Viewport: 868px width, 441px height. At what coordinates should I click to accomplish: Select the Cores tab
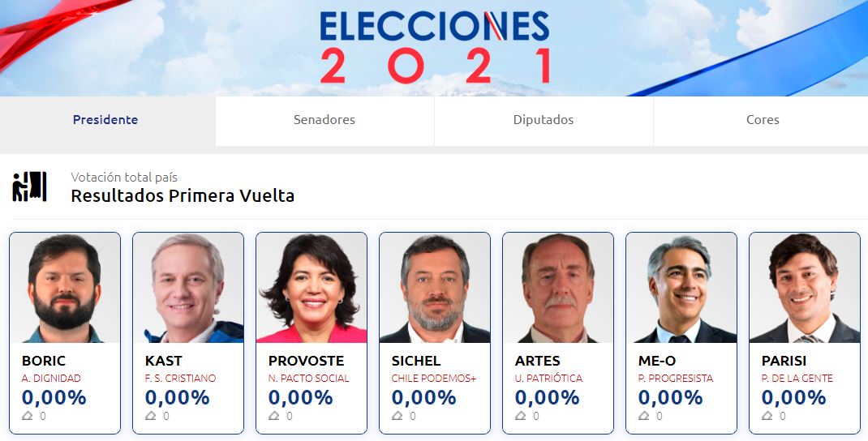pyautogui.click(x=763, y=120)
